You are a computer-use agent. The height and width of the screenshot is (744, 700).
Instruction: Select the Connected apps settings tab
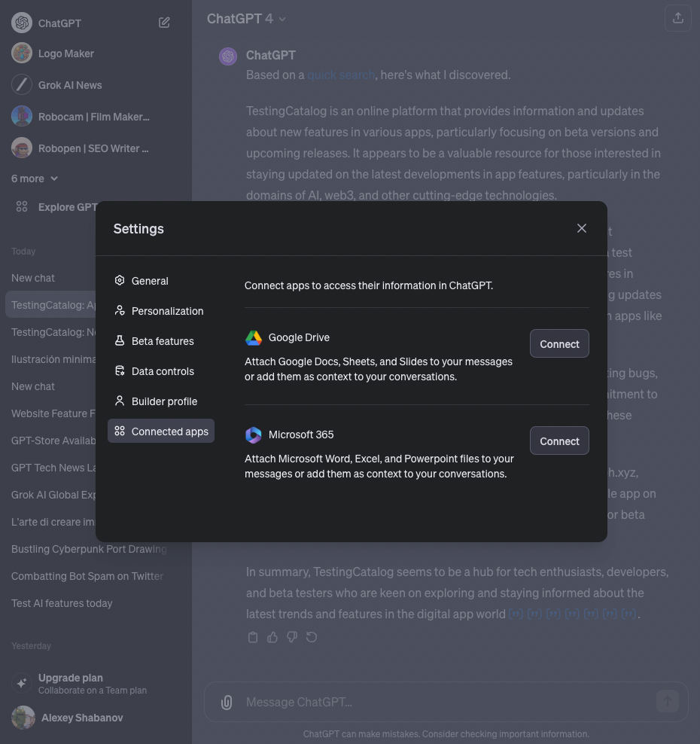[161, 431]
